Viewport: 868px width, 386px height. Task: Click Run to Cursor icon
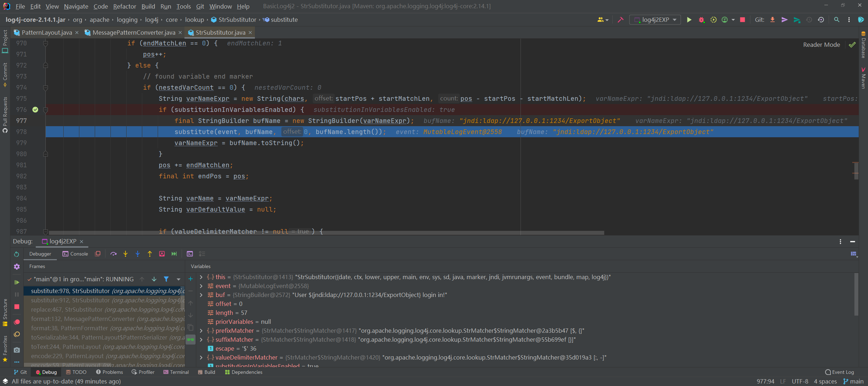click(174, 254)
